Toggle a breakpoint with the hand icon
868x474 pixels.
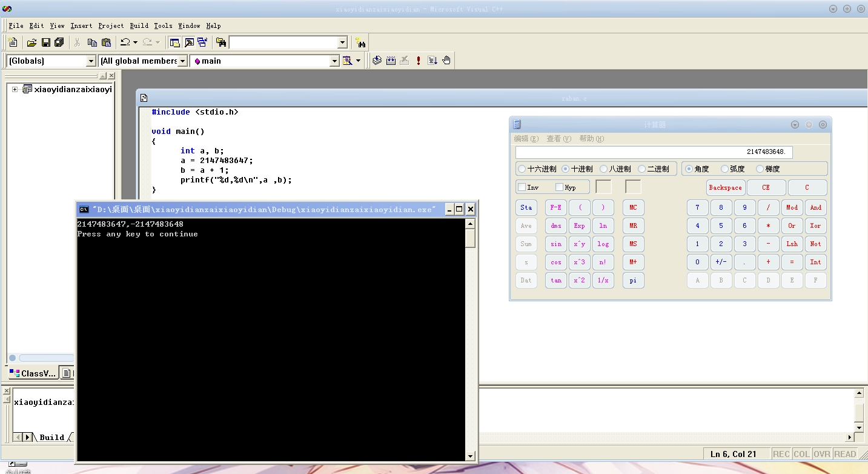coord(446,60)
